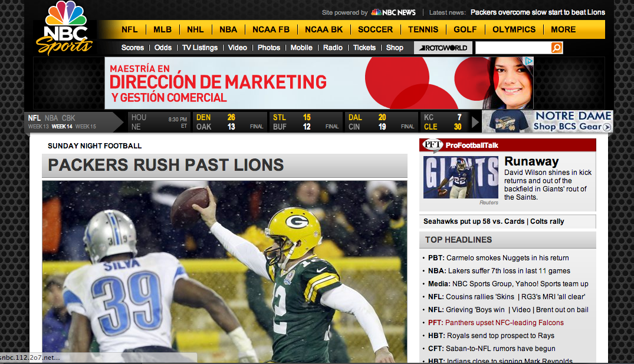Open Colts rally link
The height and width of the screenshot is (364, 634).
[x=547, y=221]
